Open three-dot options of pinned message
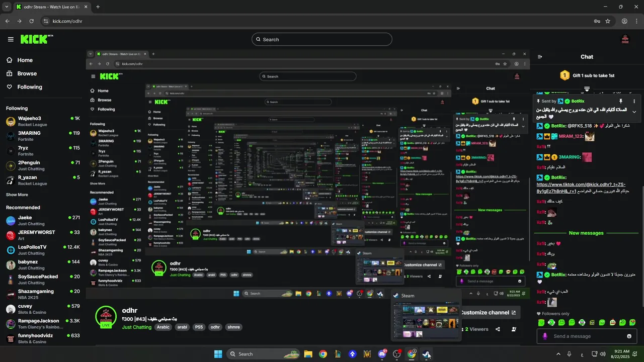This screenshot has height=362, width=644. tap(634, 101)
